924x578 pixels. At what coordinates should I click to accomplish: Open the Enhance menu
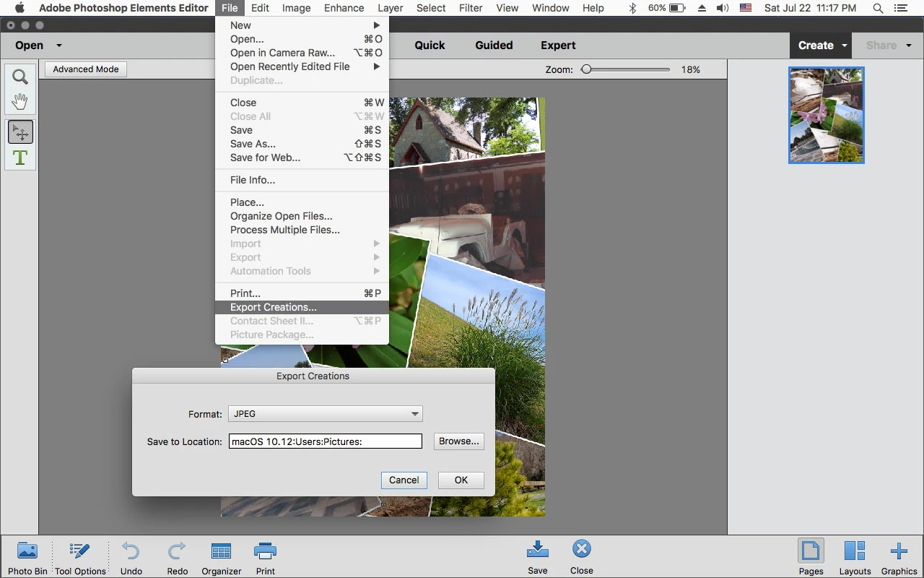pos(344,8)
